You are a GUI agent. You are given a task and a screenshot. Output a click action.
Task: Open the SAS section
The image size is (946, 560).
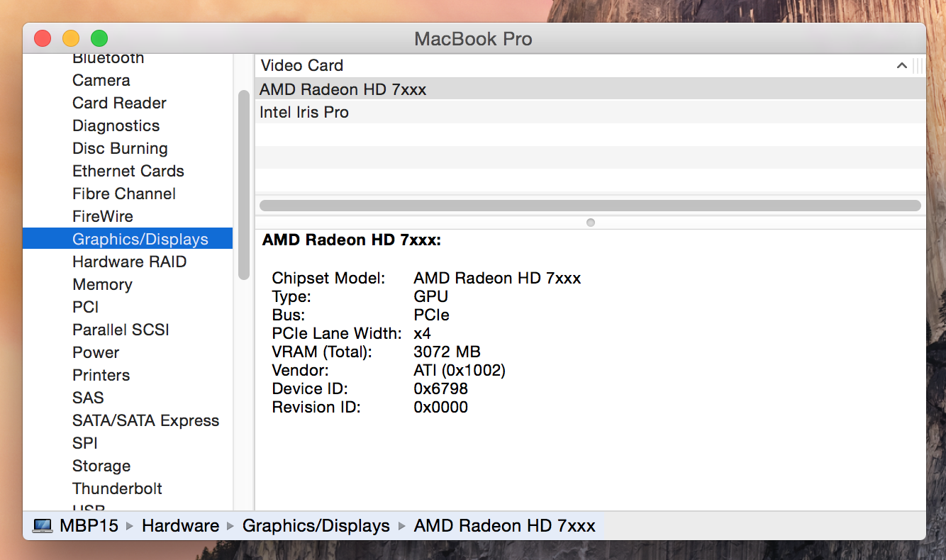coord(88,398)
